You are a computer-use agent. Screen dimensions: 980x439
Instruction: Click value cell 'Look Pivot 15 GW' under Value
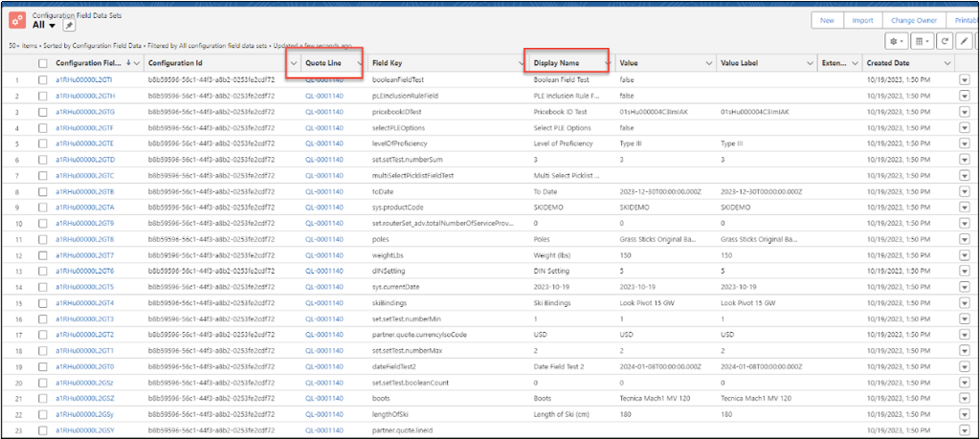(x=647, y=303)
